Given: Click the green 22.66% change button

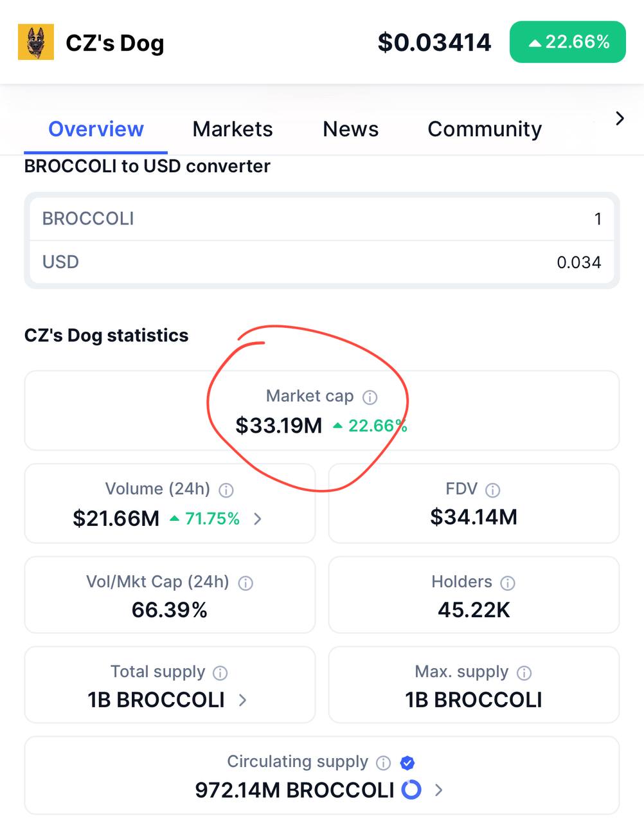Looking at the screenshot, I should click(568, 42).
